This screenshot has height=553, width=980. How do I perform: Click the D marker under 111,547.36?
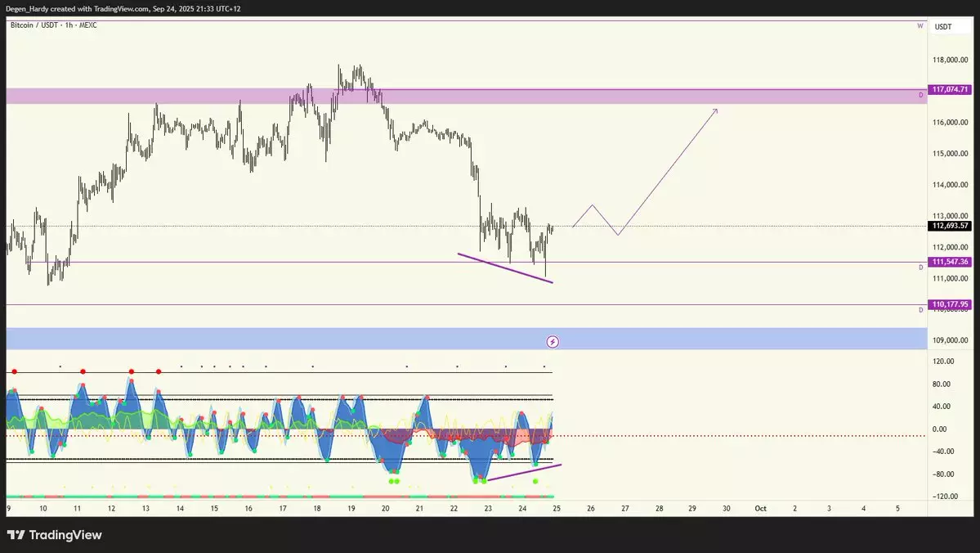920,268
